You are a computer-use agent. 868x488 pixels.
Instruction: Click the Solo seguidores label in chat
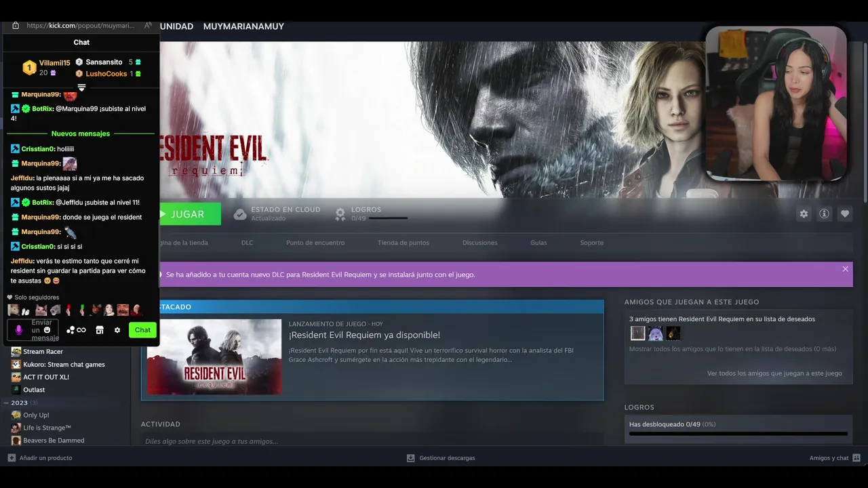click(37, 297)
